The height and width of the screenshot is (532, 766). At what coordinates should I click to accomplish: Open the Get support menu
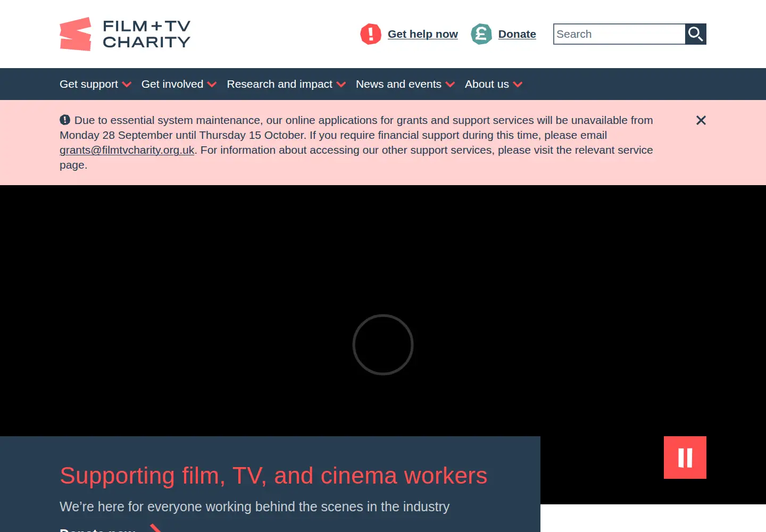89,84
